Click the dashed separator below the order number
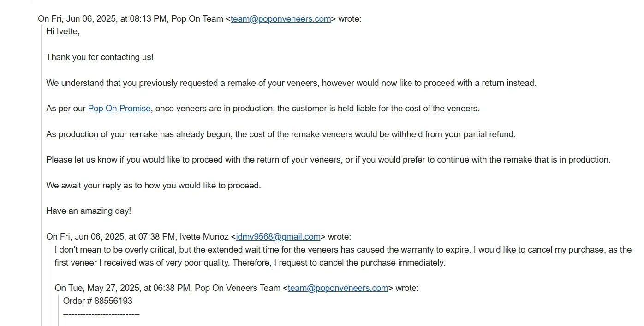Viewport: 644px width, 326px height. (x=101, y=314)
